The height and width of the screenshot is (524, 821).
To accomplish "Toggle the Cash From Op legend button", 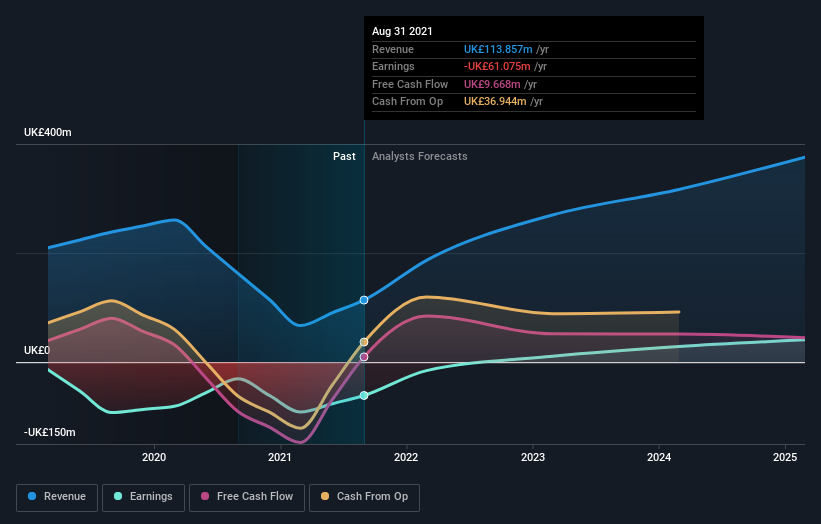I will (364, 497).
